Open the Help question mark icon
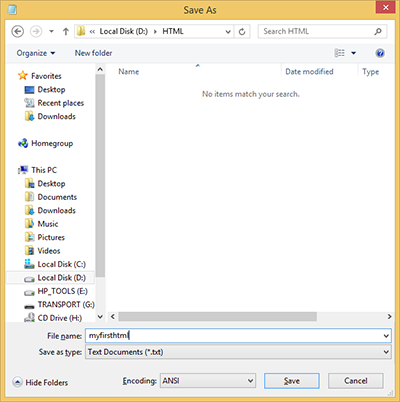This screenshot has width=400, height=402. 380,53
